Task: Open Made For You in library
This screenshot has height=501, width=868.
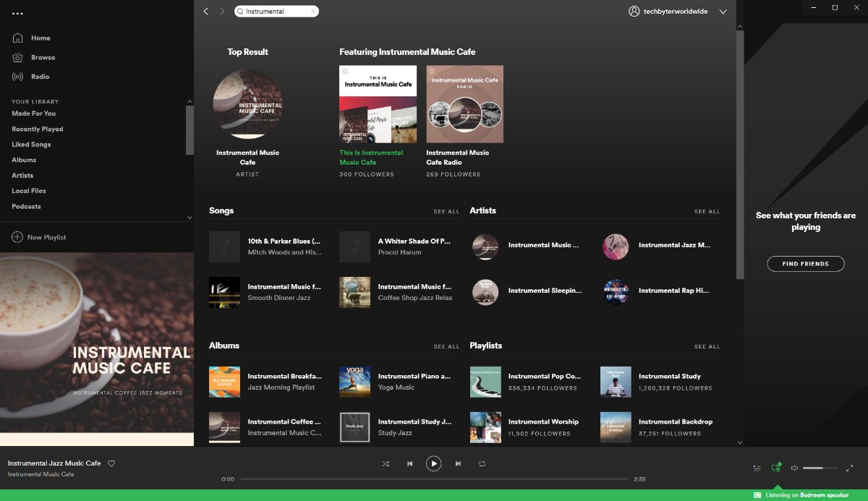Action: (x=33, y=114)
